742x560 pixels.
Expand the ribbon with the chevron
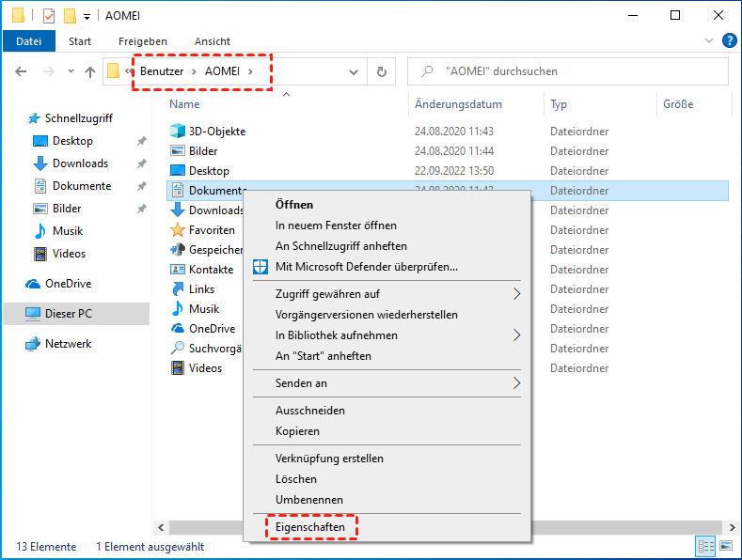click(708, 40)
